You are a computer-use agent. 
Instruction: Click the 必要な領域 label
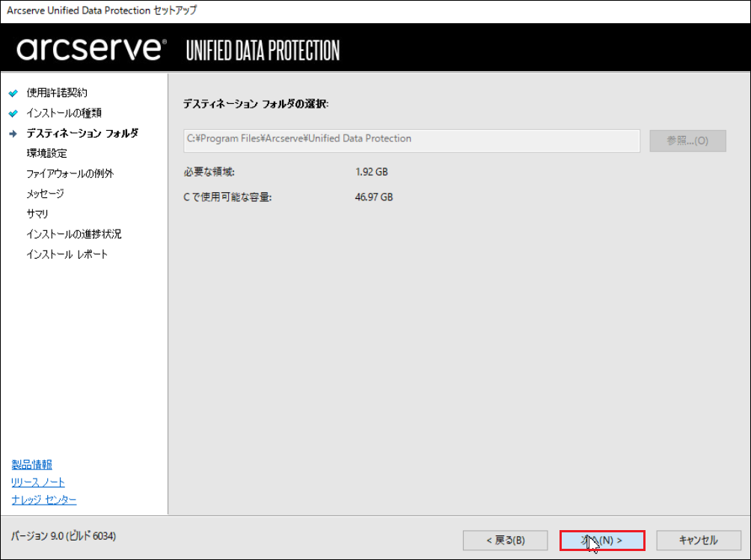point(209,172)
